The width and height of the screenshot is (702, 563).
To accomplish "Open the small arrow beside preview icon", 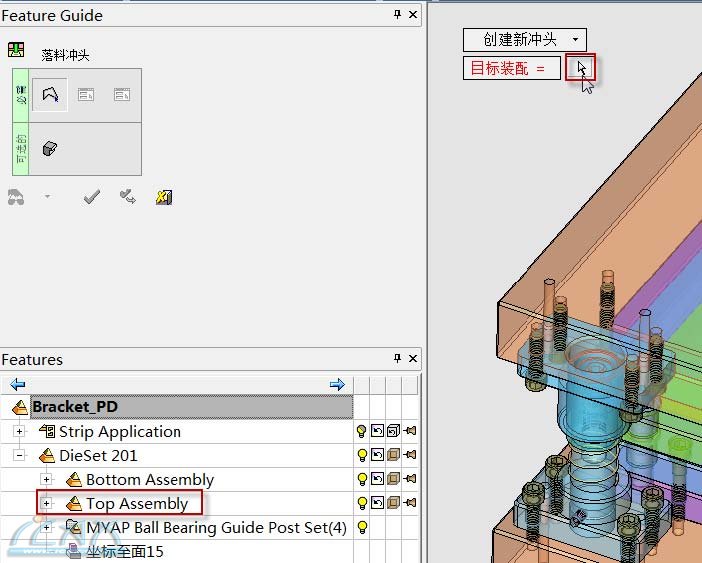I will (47, 196).
